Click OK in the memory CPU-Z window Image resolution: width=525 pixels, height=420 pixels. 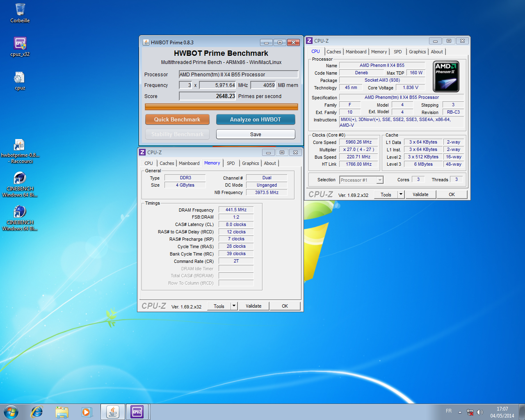coord(285,306)
